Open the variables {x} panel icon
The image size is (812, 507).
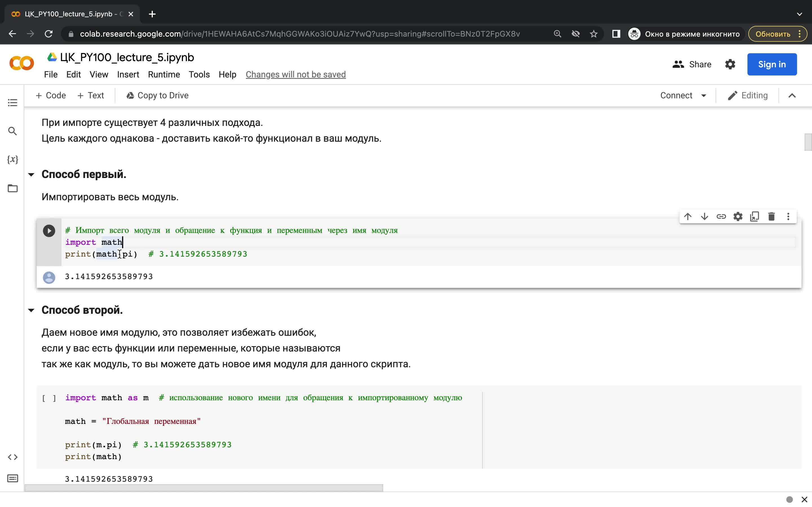[x=12, y=159]
